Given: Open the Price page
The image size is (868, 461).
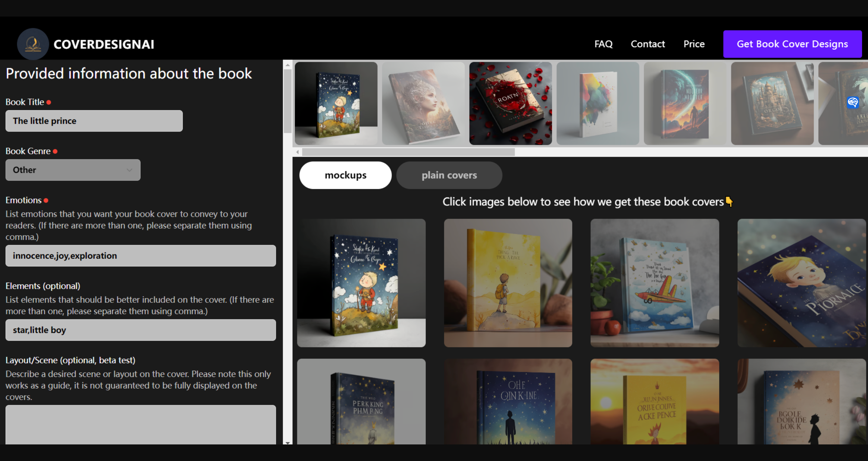Looking at the screenshot, I should [694, 44].
